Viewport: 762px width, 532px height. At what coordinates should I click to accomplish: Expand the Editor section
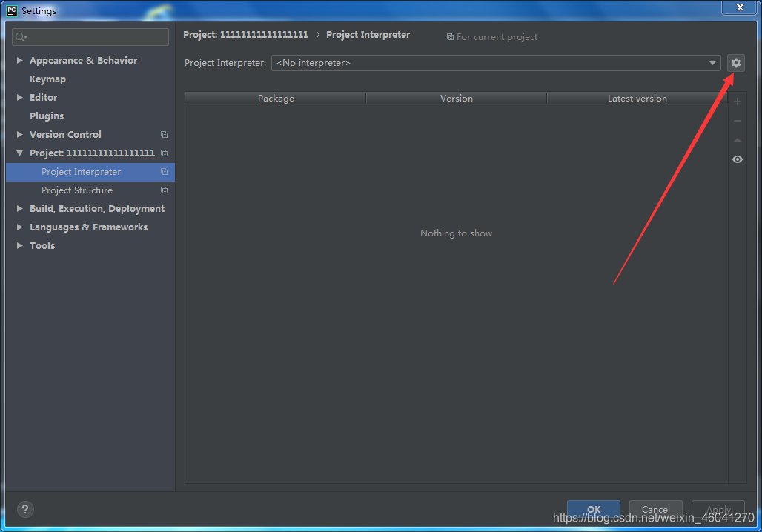(x=19, y=97)
